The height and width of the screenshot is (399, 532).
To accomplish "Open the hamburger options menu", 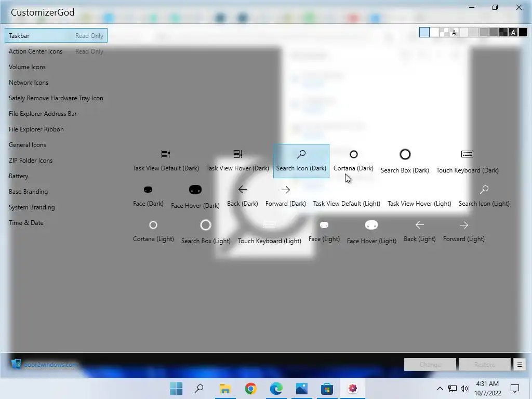I will point(520,365).
